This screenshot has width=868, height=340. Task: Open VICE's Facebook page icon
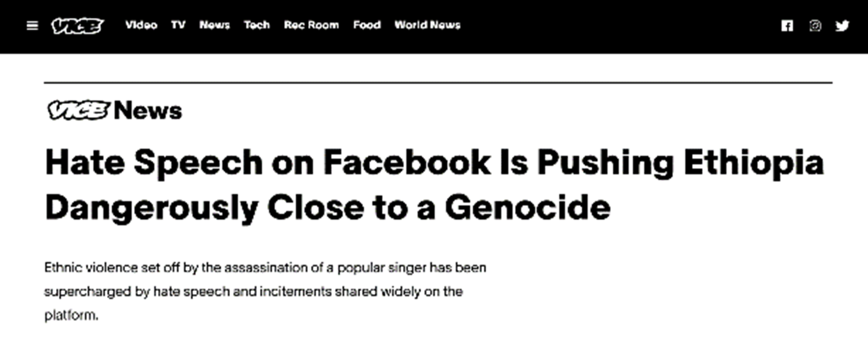click(x=787, y=26)
